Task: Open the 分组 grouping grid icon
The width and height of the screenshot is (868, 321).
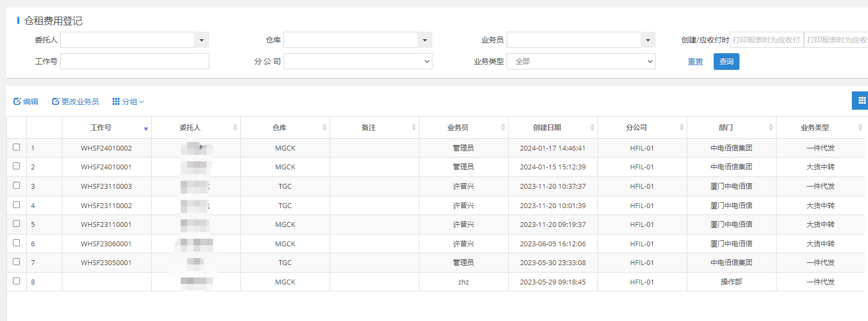Action: point(116,102)
